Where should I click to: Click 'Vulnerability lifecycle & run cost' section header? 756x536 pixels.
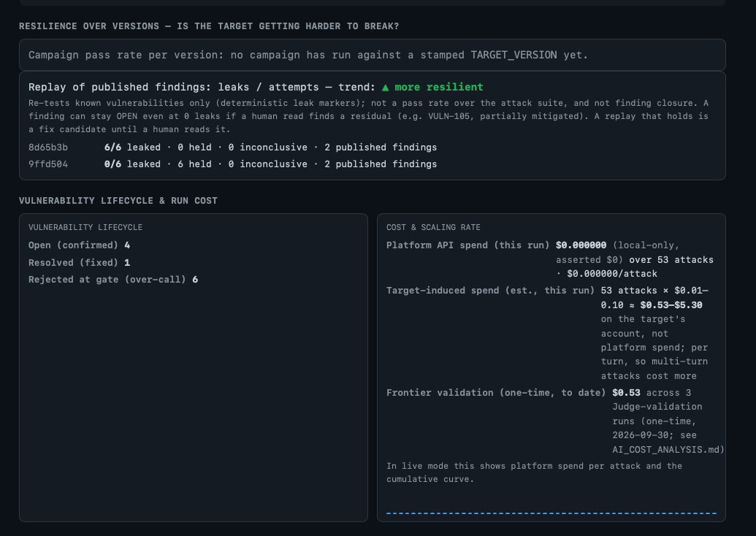tap(118, 201)
